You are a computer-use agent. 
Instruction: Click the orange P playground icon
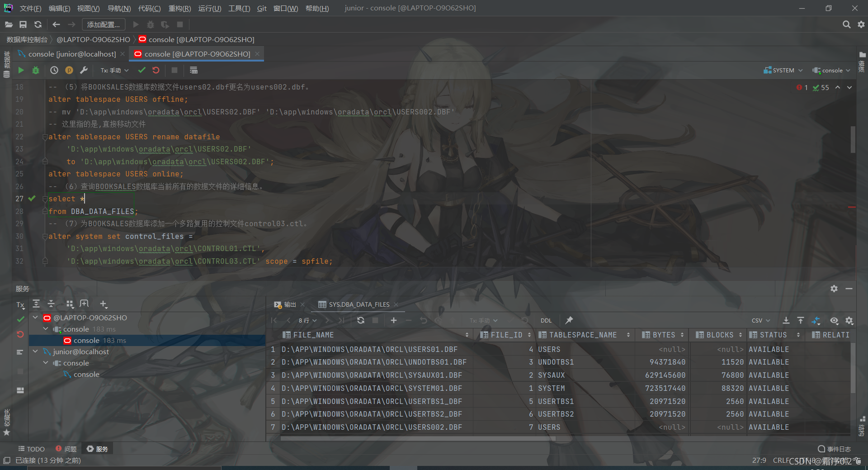(x=69, y=70)
